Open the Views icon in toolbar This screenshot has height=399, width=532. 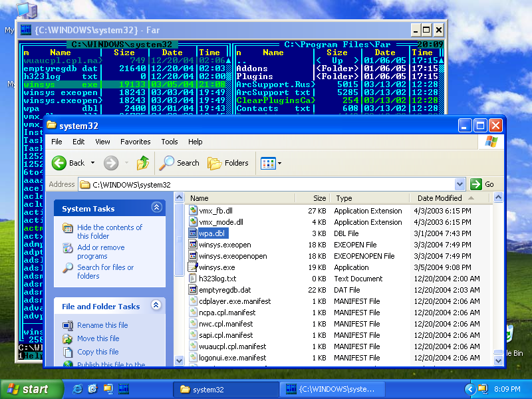pyautogui.click(x=268, y=163)
